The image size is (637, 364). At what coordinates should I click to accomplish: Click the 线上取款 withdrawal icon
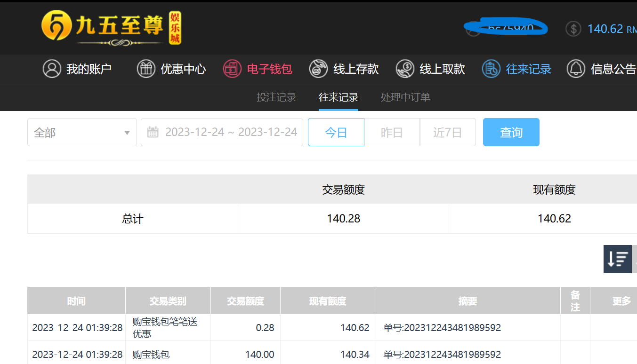tap(405, 69)
